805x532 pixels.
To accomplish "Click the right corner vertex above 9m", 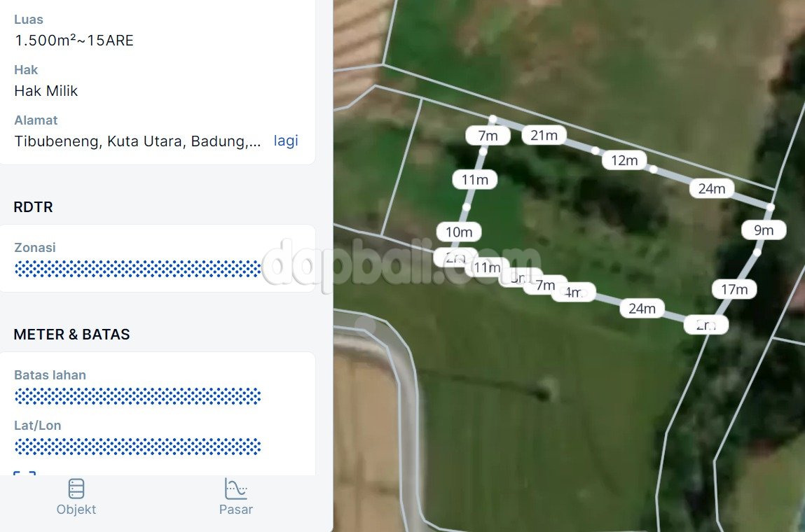I will pyautogui.click(x=771, y=207).
